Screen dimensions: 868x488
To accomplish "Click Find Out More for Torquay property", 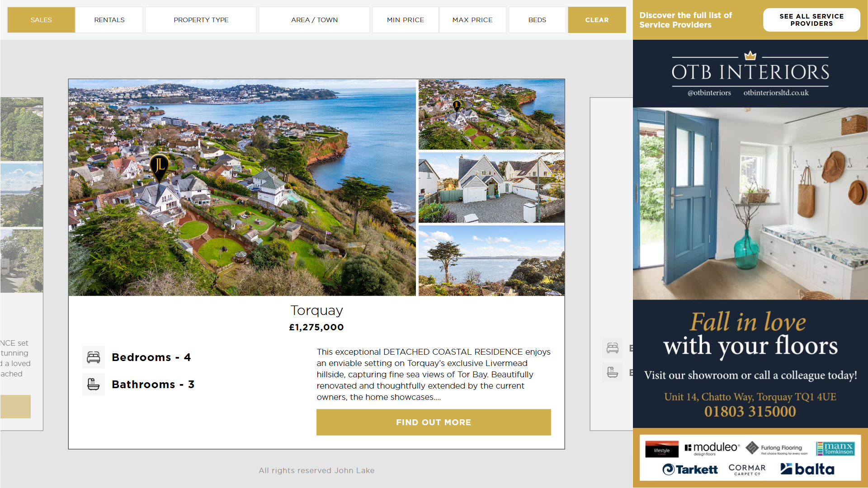I will (434, 422).
